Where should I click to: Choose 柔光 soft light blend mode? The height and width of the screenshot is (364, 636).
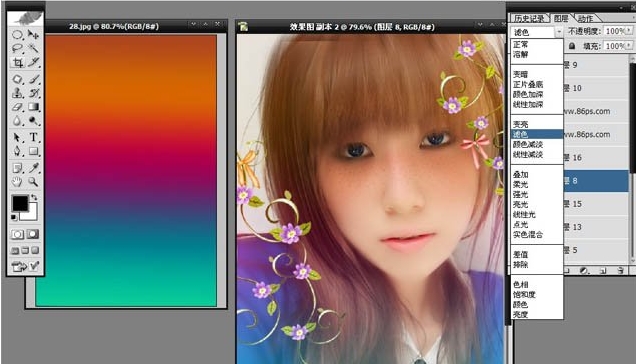tap(537, 185)
